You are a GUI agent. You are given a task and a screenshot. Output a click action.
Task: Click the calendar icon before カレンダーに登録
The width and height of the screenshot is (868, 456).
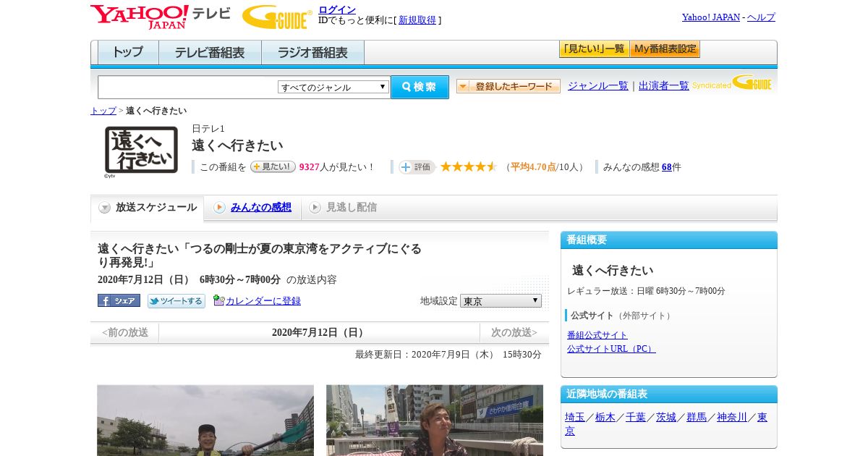click(219, 300)
